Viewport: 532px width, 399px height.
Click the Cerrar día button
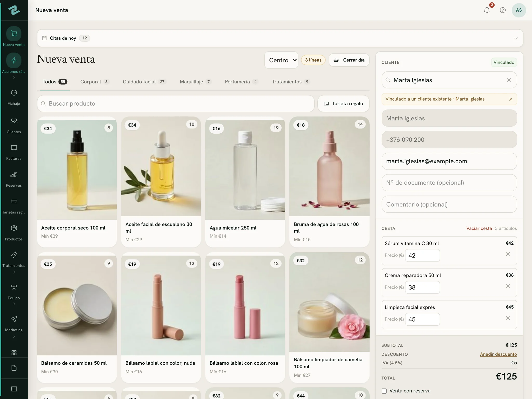click(349, 60)
